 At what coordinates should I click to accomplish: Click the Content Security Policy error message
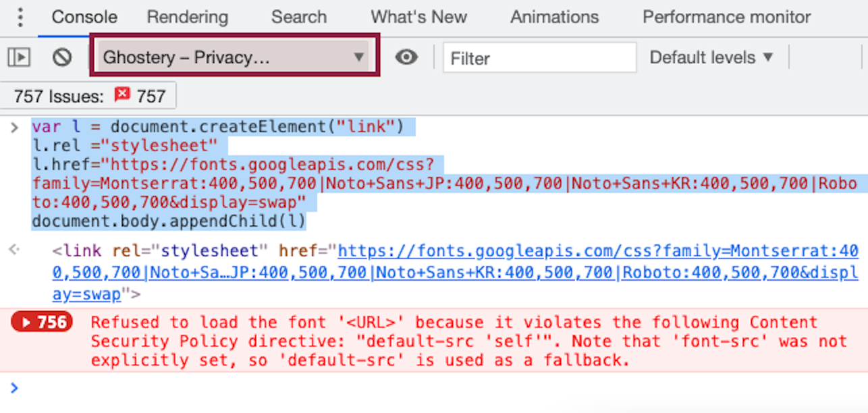pos(454,341)
